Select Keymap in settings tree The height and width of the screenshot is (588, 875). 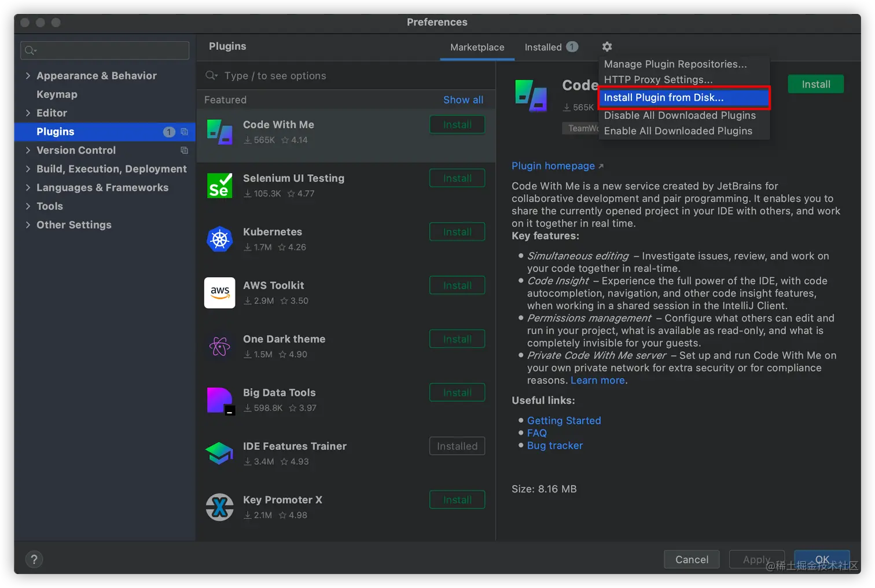tap(57, 94)
